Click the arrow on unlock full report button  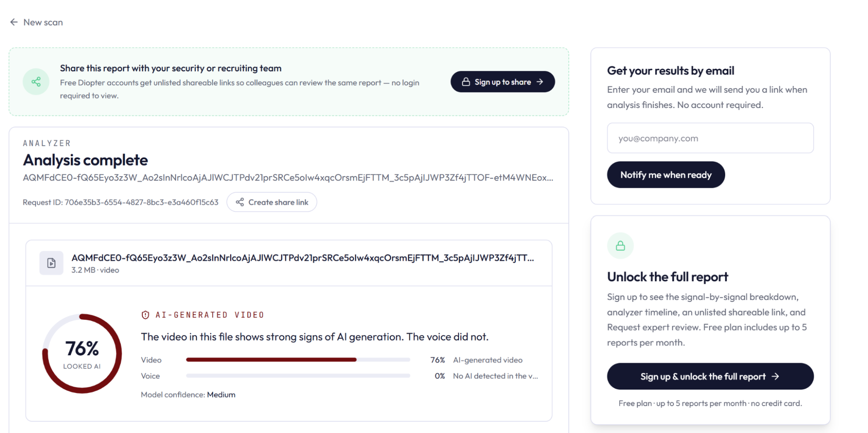click(x=775, y=377)
